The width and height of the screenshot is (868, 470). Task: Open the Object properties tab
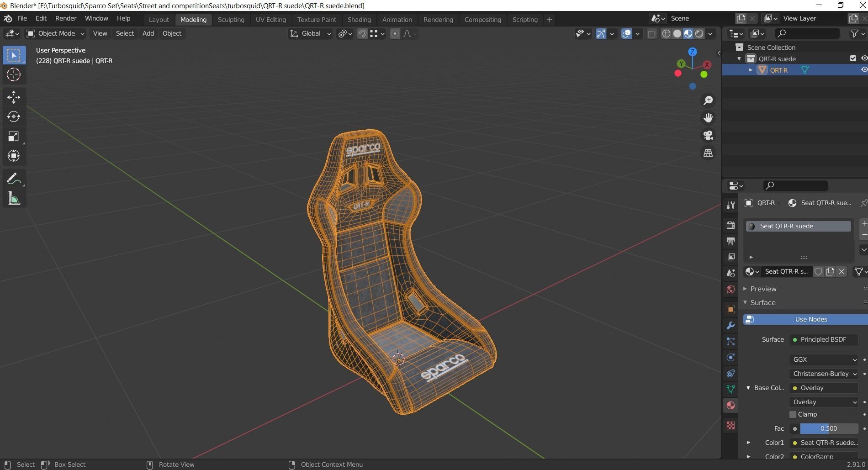click(x=730, y=309)
